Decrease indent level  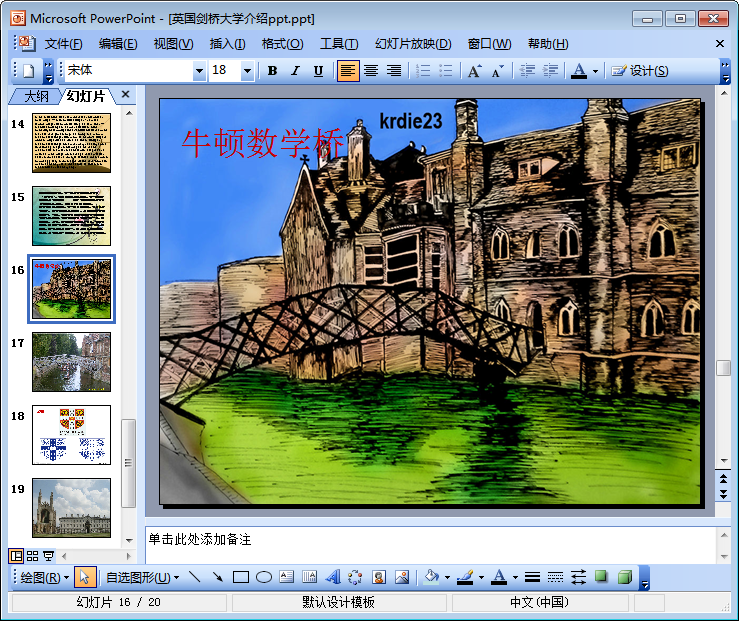[527, 71]
